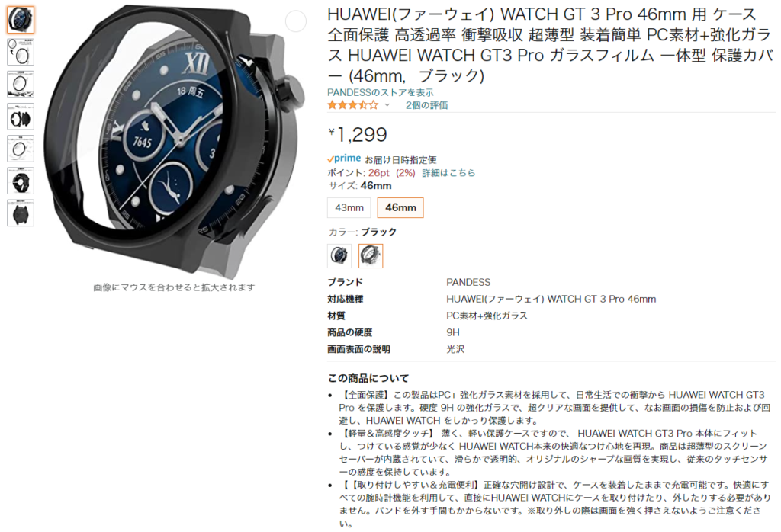This screenshot has height=532, width=781.
Task: View the second thumbnail in gallery
Action: [x=21, y=52]
